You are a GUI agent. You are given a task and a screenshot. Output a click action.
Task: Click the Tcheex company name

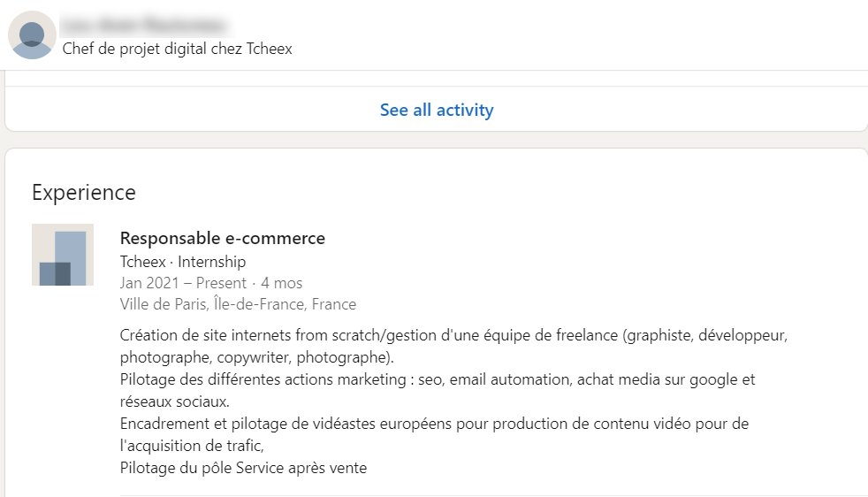click(145, 262)
